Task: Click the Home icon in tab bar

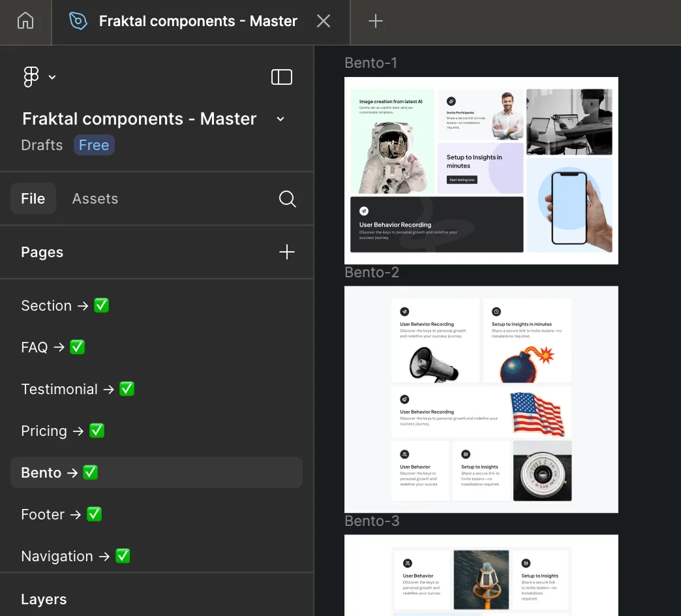Action: [25, 21]
